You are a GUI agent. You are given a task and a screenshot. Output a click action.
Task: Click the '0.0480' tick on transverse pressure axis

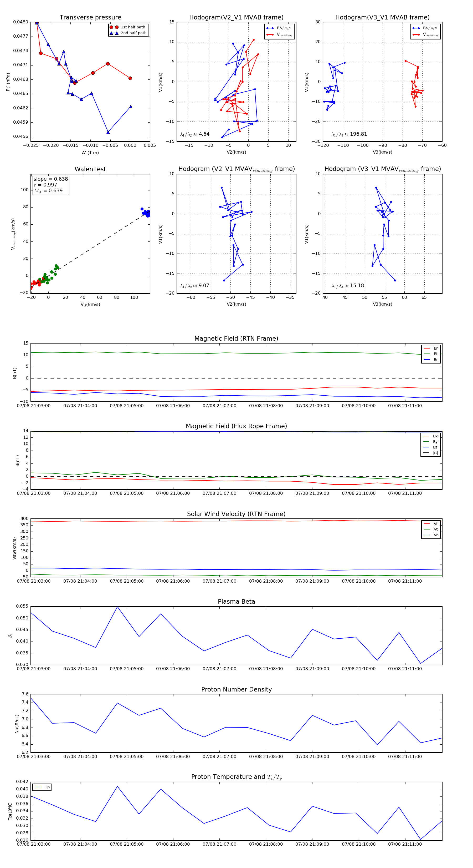tap(21, 22)
